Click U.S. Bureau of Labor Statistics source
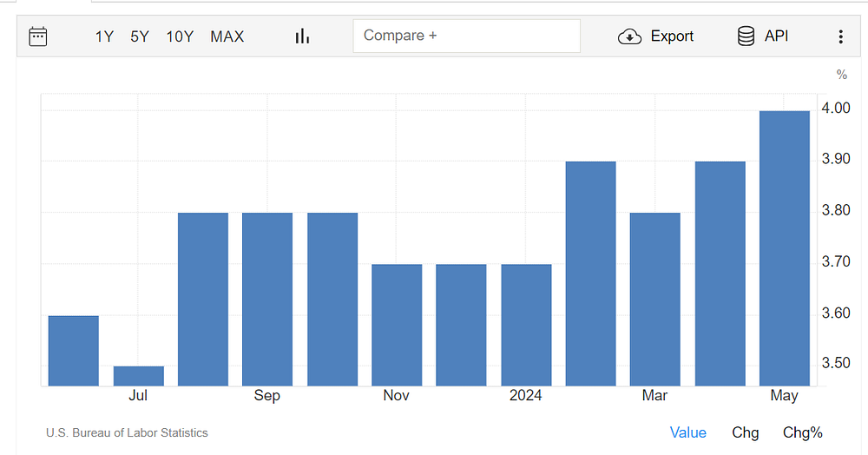 [x=127, y=433]
